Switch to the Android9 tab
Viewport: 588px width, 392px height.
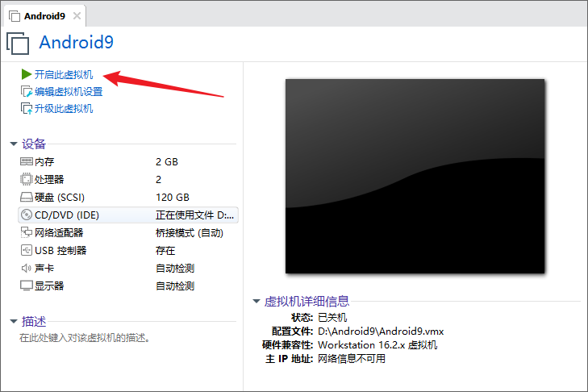44,16
